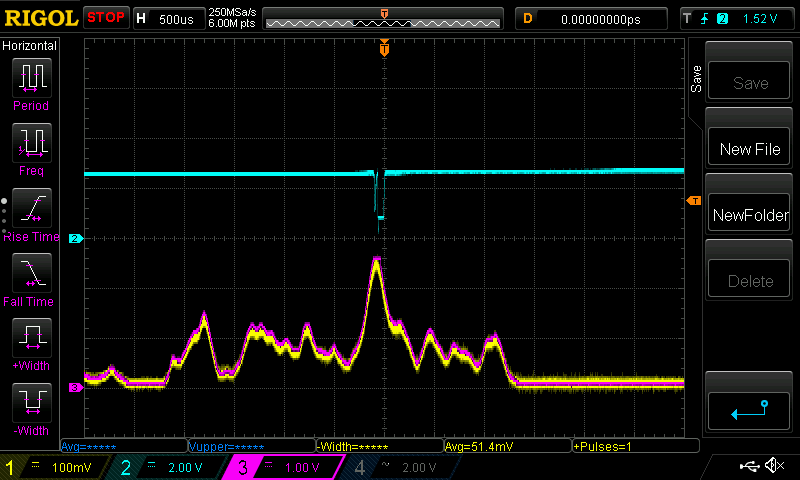
Task: Click the trigger source channel 2 indicator
Action: point(722,19)
